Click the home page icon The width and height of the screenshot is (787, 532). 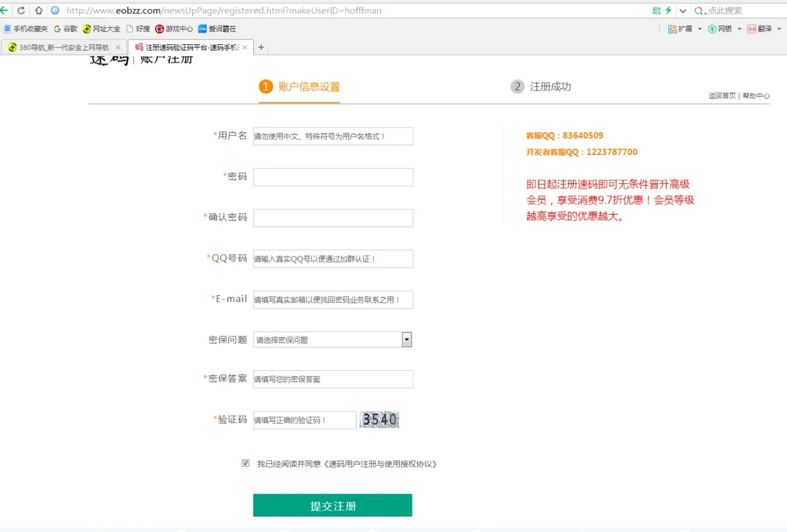click(x=39, y=10)
